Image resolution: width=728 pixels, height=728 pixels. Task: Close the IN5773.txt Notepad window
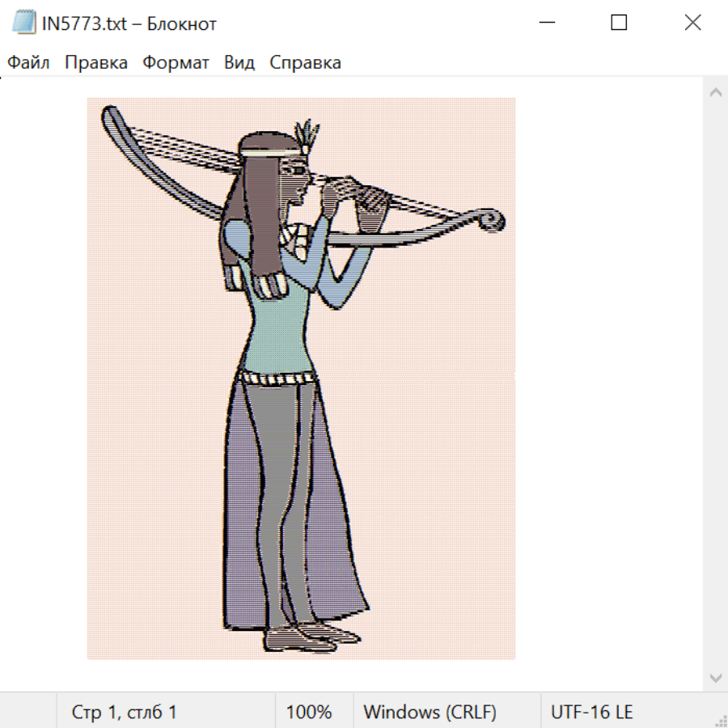pos(692,23)
